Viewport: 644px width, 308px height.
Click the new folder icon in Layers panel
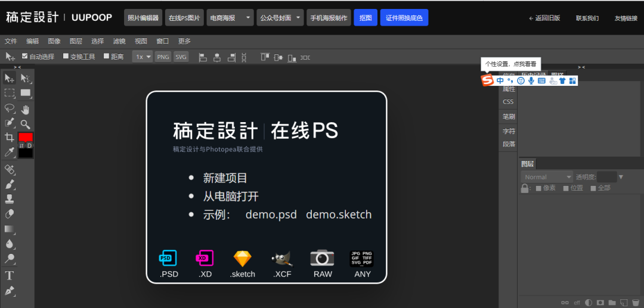click(612, 303)
